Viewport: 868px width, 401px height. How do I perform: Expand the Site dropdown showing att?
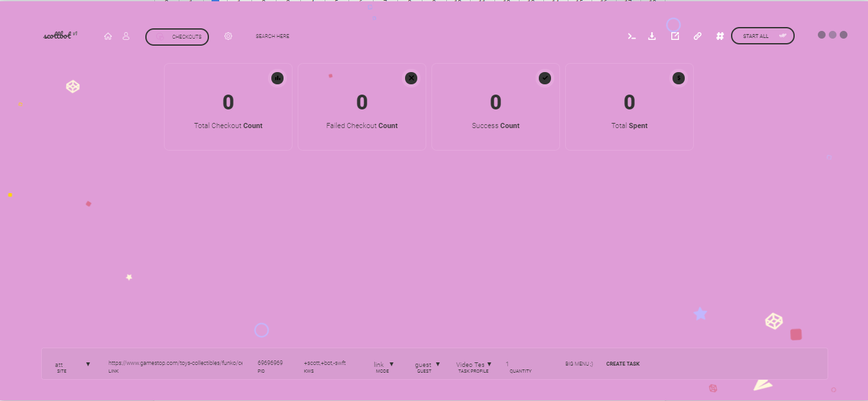[73, 364]
